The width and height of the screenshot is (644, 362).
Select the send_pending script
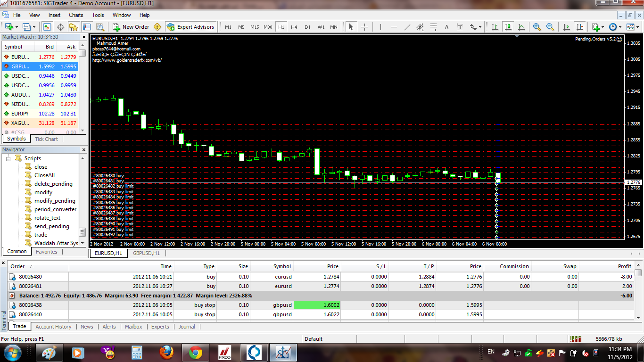[x=51, y=226]
